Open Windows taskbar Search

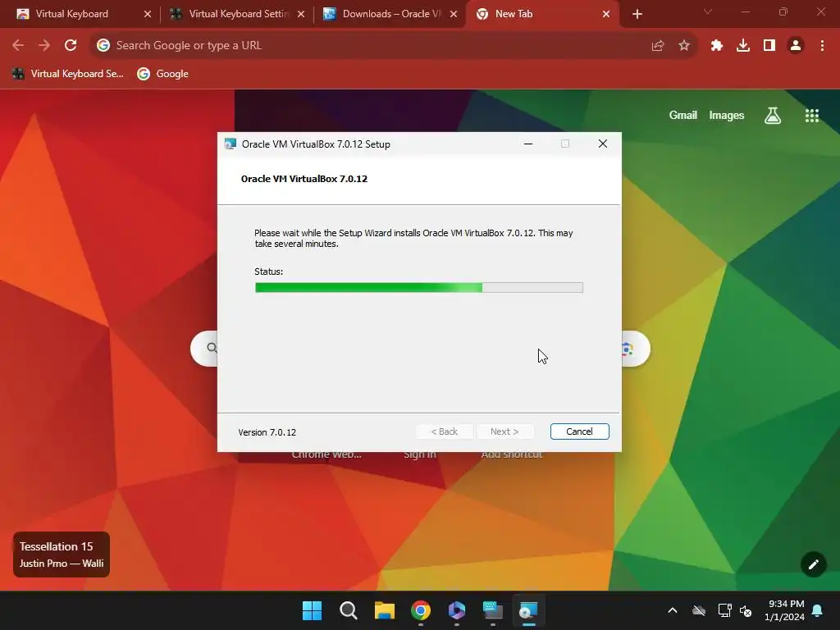pyautogui.click(x=348, y=610)
